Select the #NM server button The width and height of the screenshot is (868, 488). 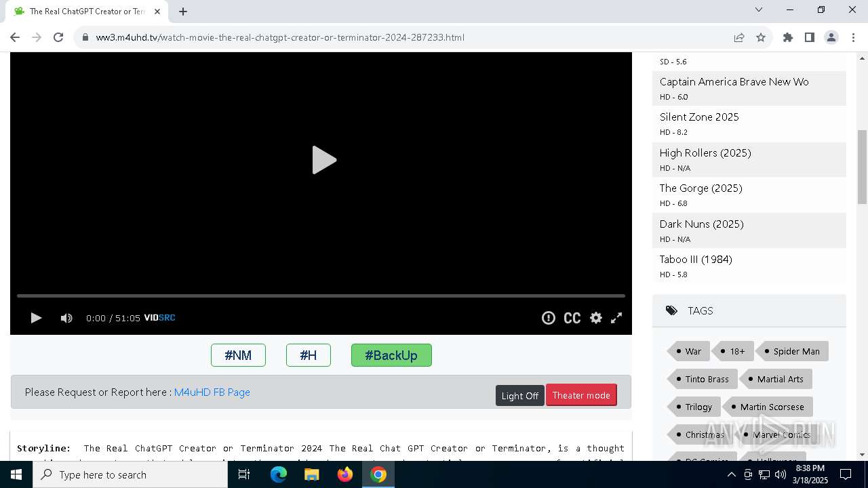(x=238, y=355)
